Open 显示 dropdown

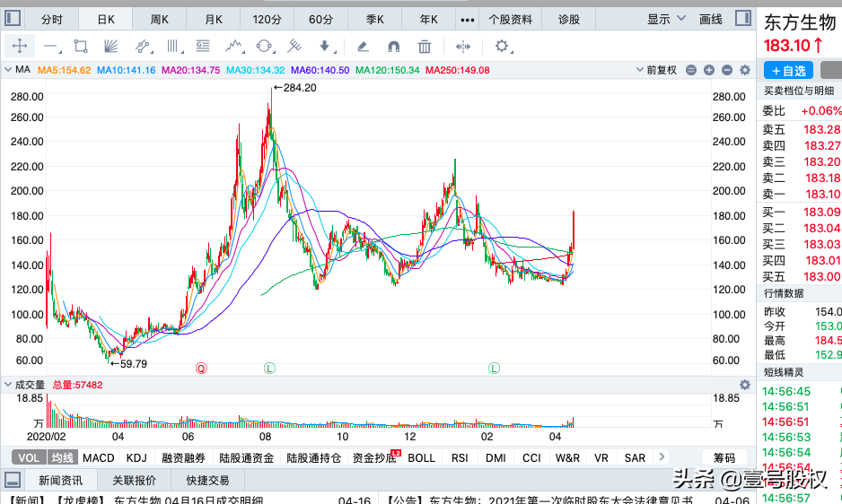point(666,20)
